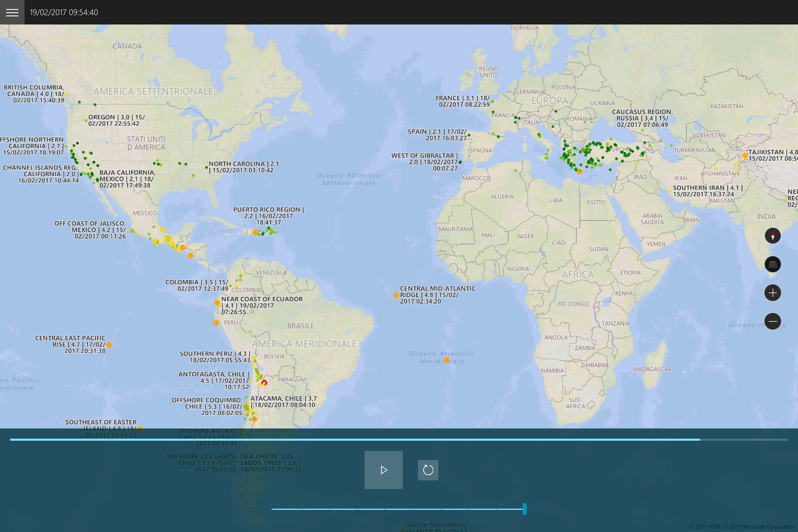Select the map tilt grid view icon

tap(773, 264)
